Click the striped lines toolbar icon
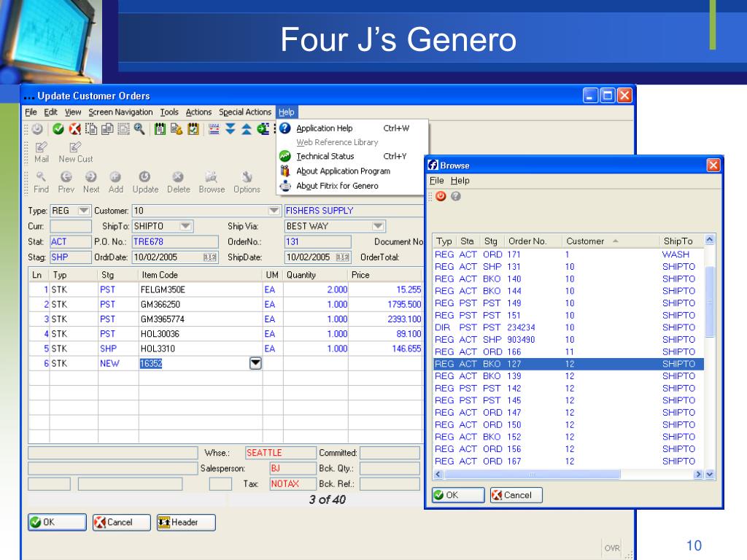 click(x=214, y=129)
